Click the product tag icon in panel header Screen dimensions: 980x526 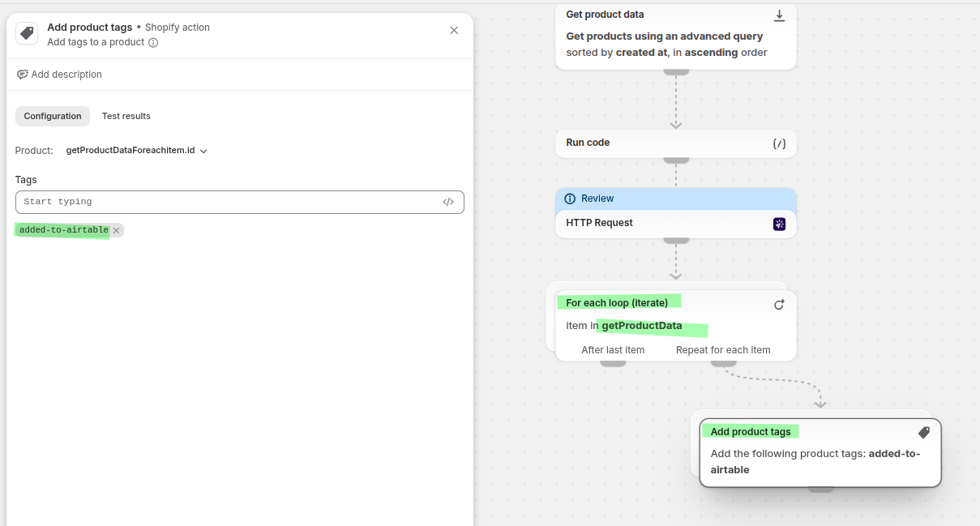click(x=27, y=33)
